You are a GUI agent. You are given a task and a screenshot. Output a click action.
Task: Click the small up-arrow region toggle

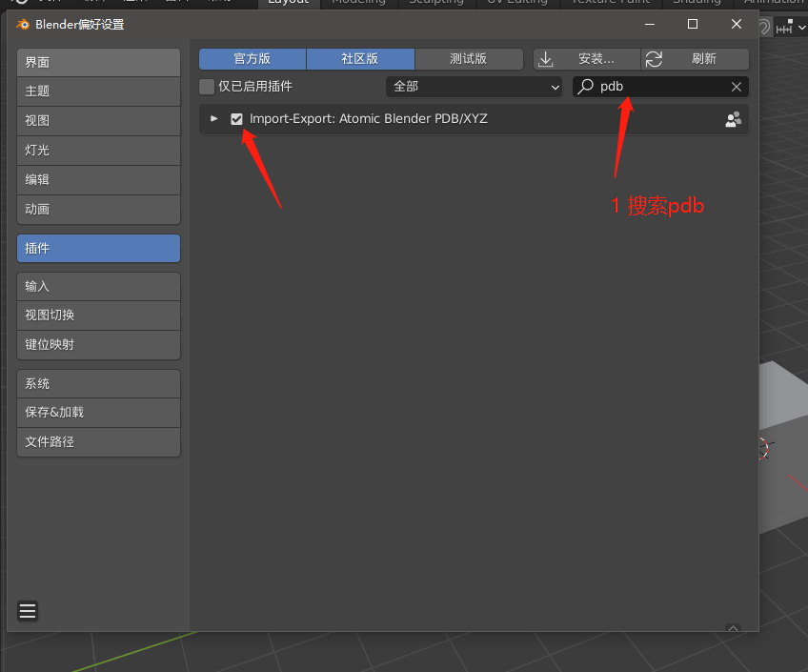pos(733,628)
